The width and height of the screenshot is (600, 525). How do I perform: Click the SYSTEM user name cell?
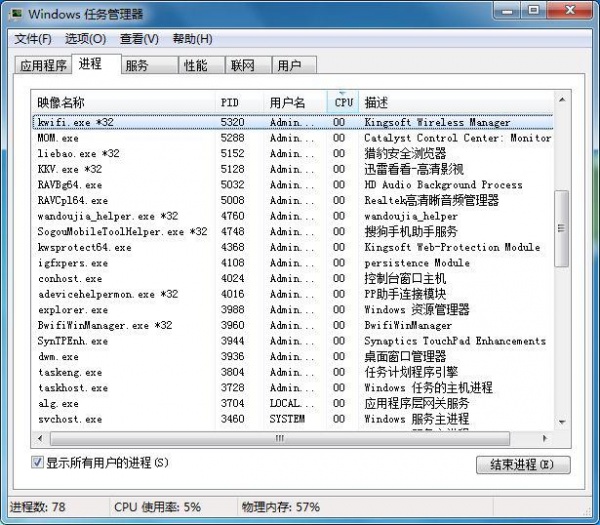pos(287,419)
